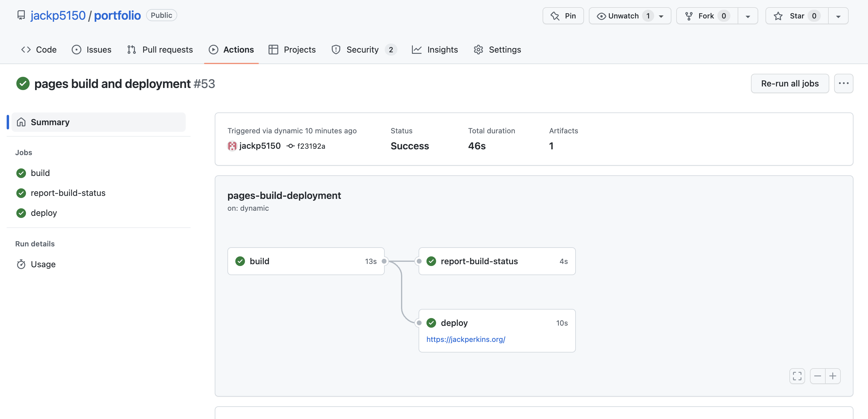Screen dimensions: 868x419
Task: Click the Insights graph icon
Action: [417, 50]
